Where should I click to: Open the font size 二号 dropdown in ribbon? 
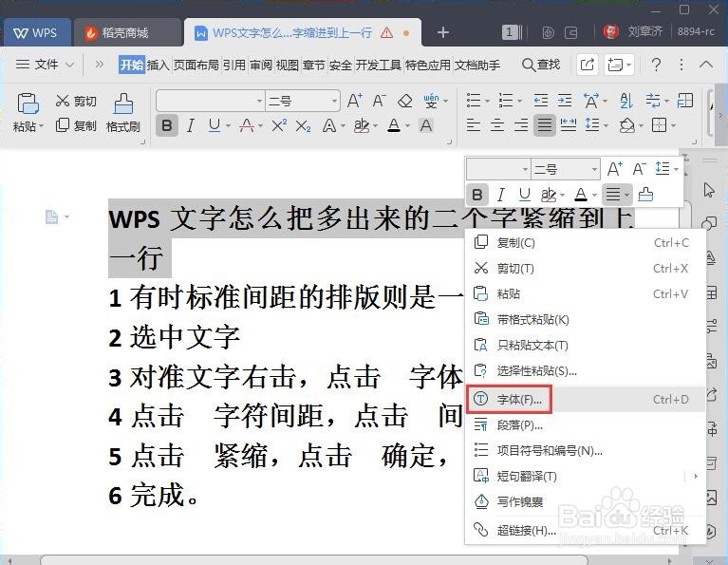[334, 101]
